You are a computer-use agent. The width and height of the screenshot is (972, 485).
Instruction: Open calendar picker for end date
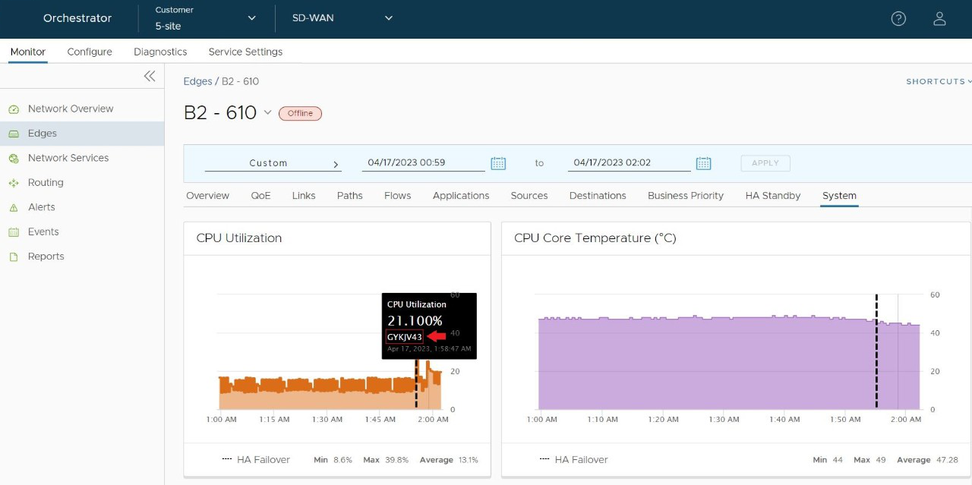[x=703, y=163]
